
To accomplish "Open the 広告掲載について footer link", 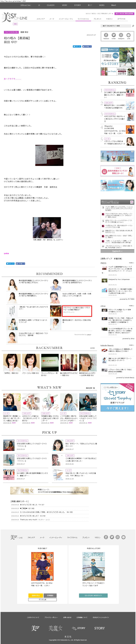I will 82,617.
